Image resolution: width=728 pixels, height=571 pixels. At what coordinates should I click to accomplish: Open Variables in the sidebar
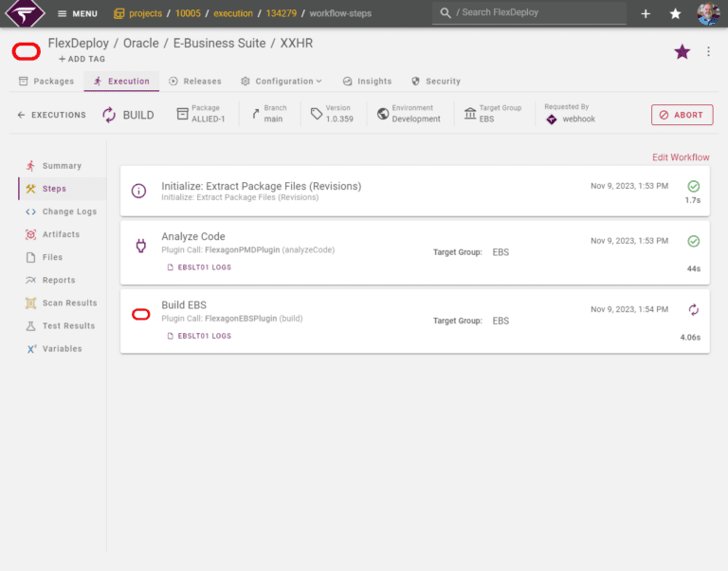(63, 348)
